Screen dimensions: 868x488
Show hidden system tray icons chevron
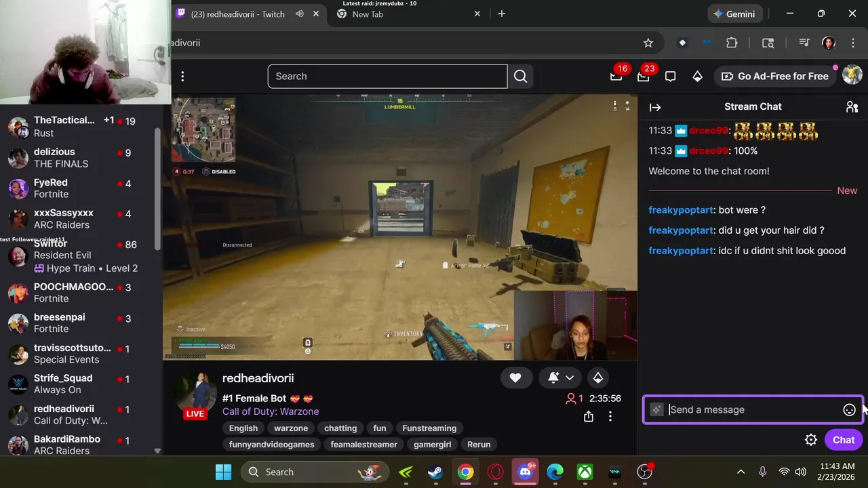(741, 472)
